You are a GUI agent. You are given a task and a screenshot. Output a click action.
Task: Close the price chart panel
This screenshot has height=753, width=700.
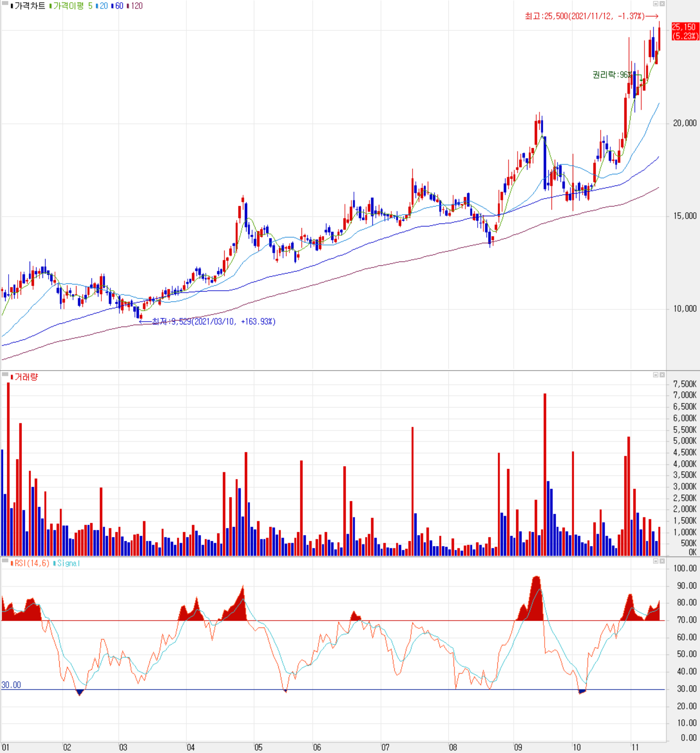[662, 4]
